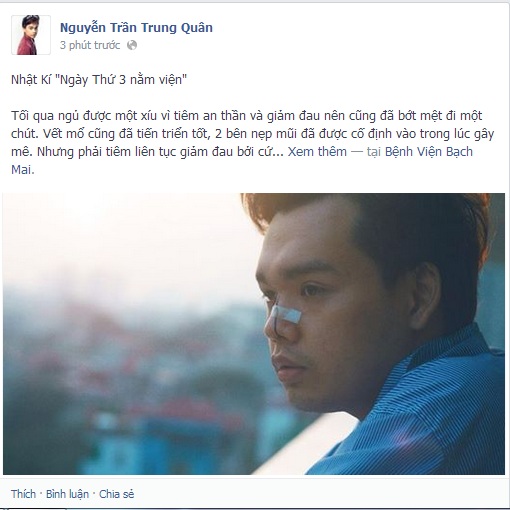Image resolution: width=510 pixels, height=510 pixels.
Task: Click the 'Nhật Kí "Ngày Thứ 3 nằm viện"' heading
Action: (x=99, y=80)
